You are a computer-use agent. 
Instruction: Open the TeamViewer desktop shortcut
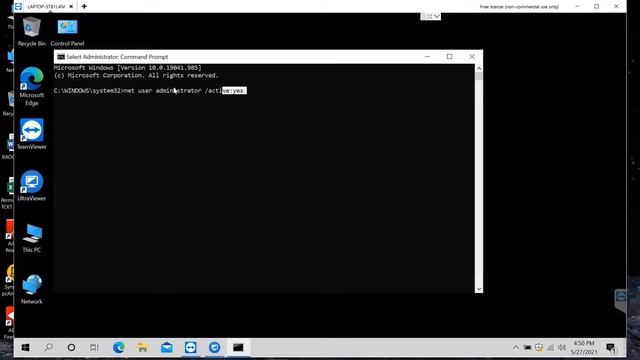[31, 134]
